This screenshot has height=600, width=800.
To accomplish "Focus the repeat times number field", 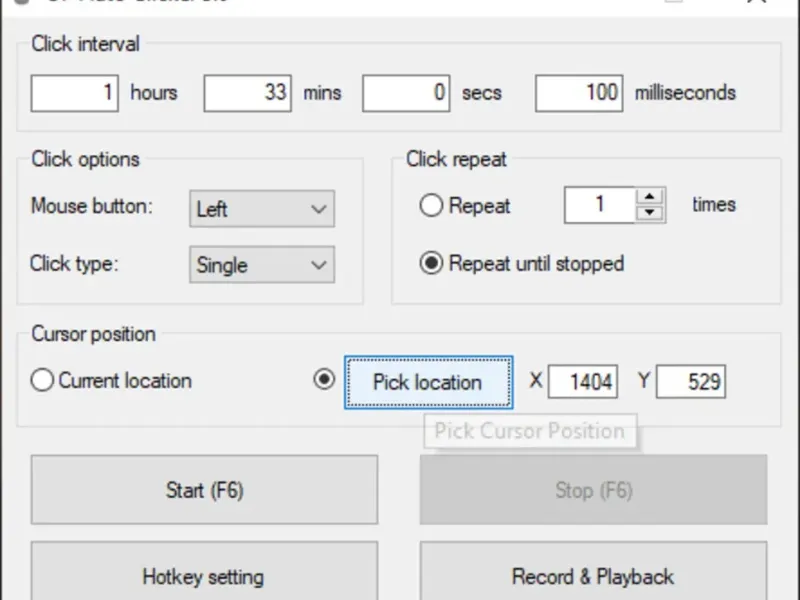I will click(x=600, y=205).
